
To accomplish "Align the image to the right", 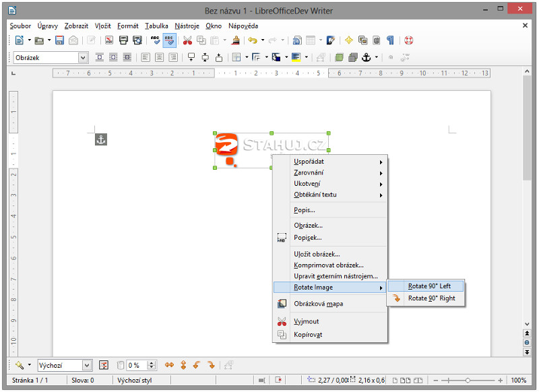I will [173, 58].
